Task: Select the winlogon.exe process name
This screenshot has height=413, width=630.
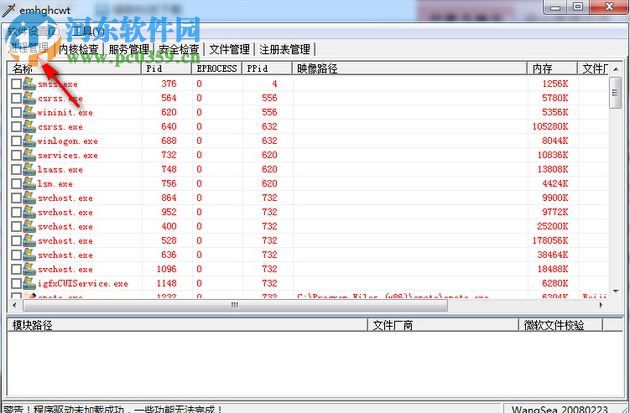Action: coord(68,141)
